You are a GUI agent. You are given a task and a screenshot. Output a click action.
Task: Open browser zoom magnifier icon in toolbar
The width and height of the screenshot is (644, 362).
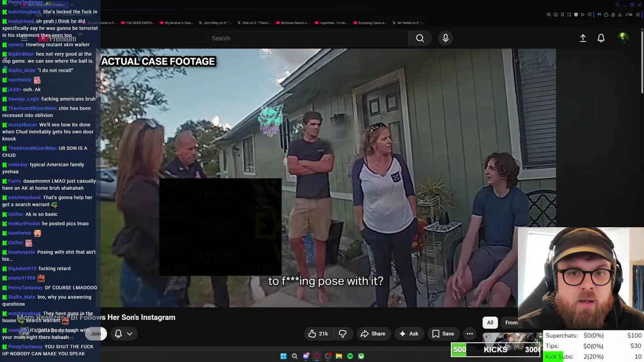[548, 15]
